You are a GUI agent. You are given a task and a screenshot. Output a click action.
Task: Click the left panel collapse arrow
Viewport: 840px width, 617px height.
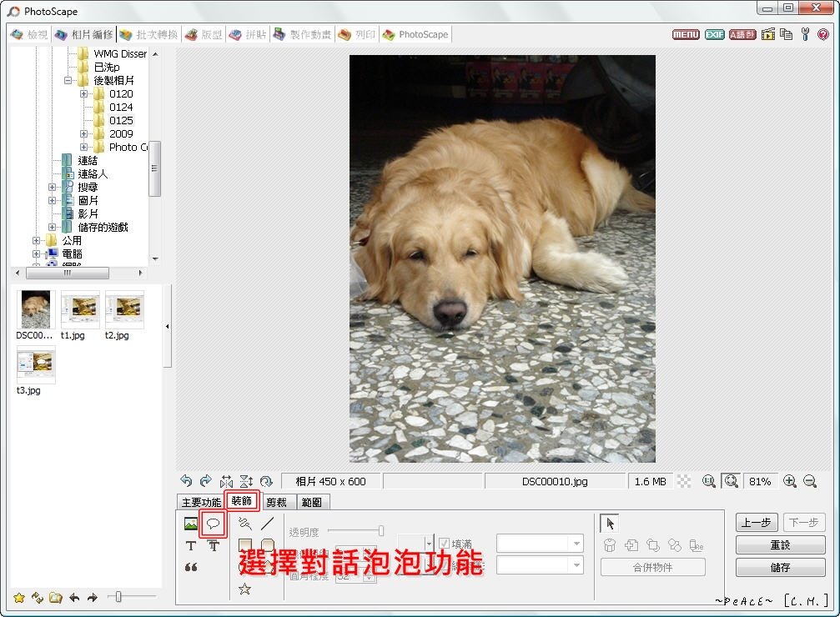(x=167, y=326)
